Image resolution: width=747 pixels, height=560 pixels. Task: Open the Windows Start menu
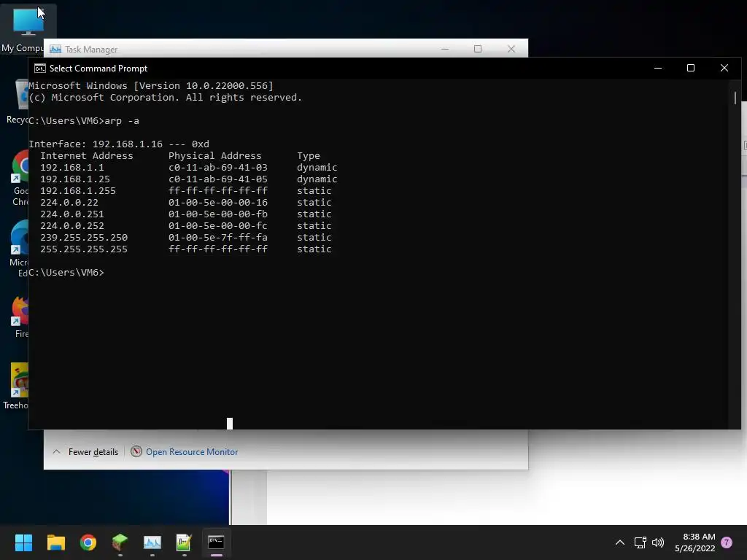click(x=23, y=542)
